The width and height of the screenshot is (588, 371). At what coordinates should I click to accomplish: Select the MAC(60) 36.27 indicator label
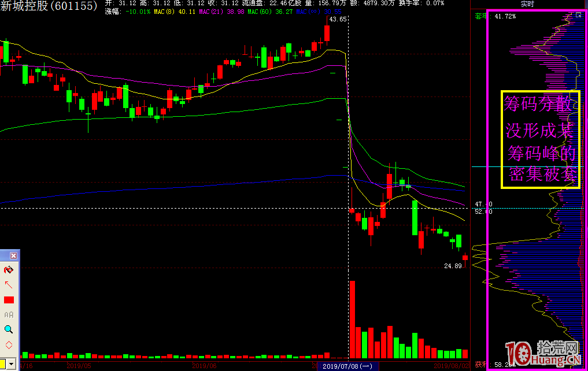(x=270, y=12)
